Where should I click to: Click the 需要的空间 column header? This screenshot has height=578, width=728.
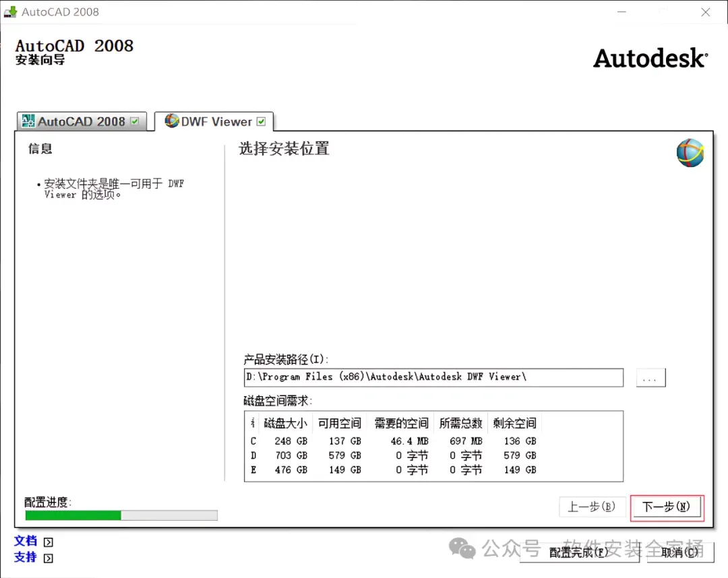[401, 423]
